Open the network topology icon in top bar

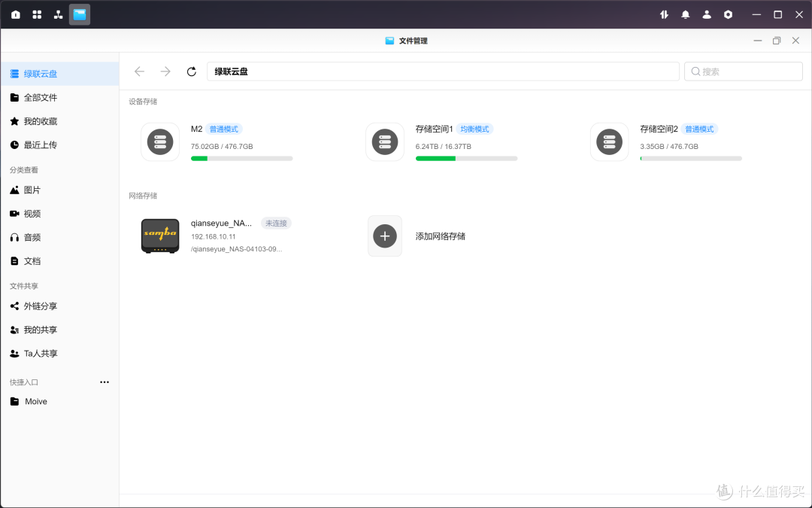point(58,14)
